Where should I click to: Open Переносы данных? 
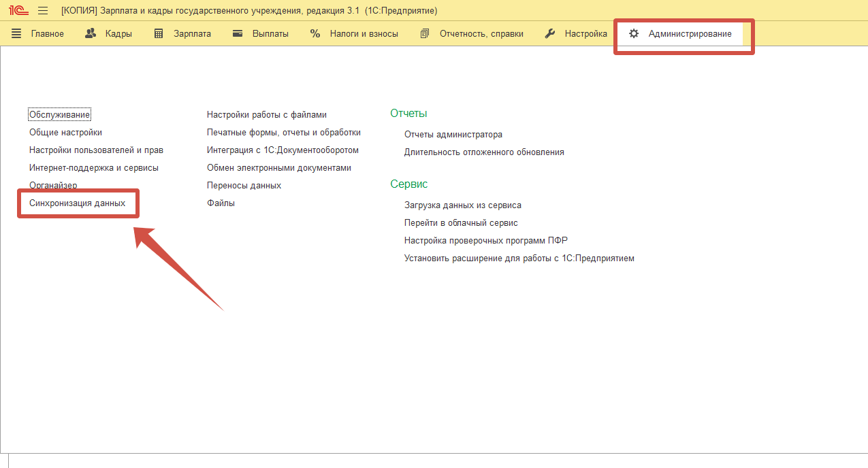244,185
